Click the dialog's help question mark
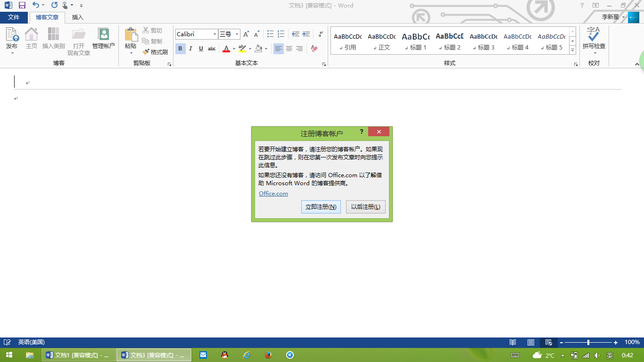The width and height of the screenshot is (644, 362). pos(362,132)
